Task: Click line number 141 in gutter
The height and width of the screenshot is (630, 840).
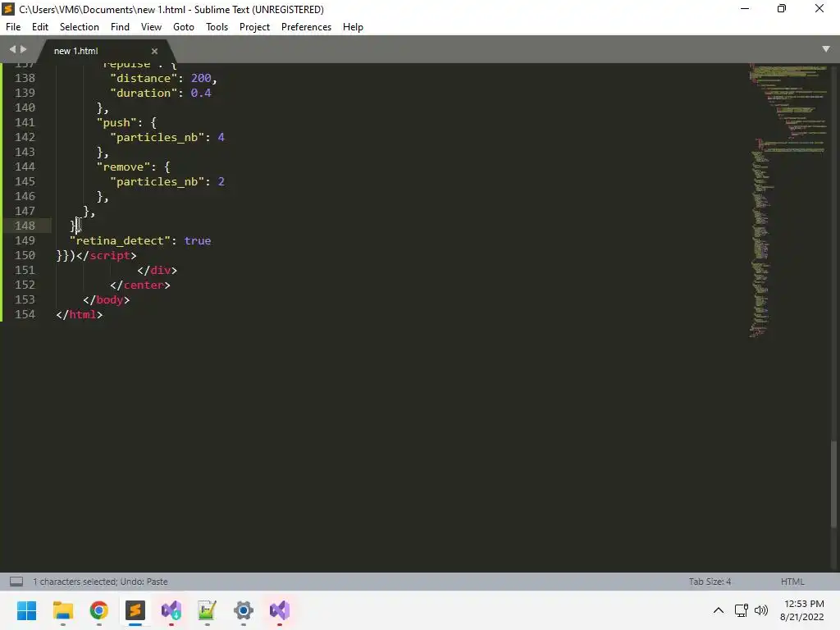Action: click(x=25, y=123)
